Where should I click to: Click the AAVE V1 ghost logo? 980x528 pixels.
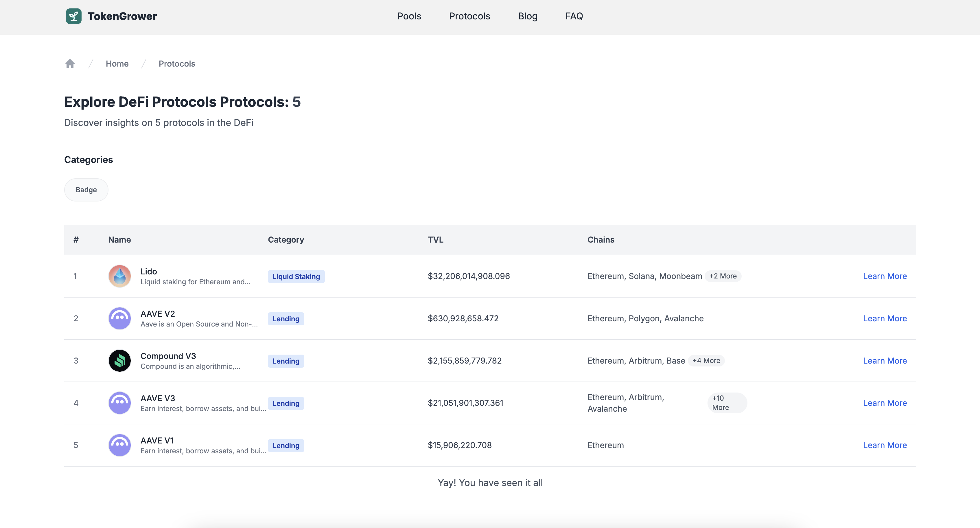119,445
